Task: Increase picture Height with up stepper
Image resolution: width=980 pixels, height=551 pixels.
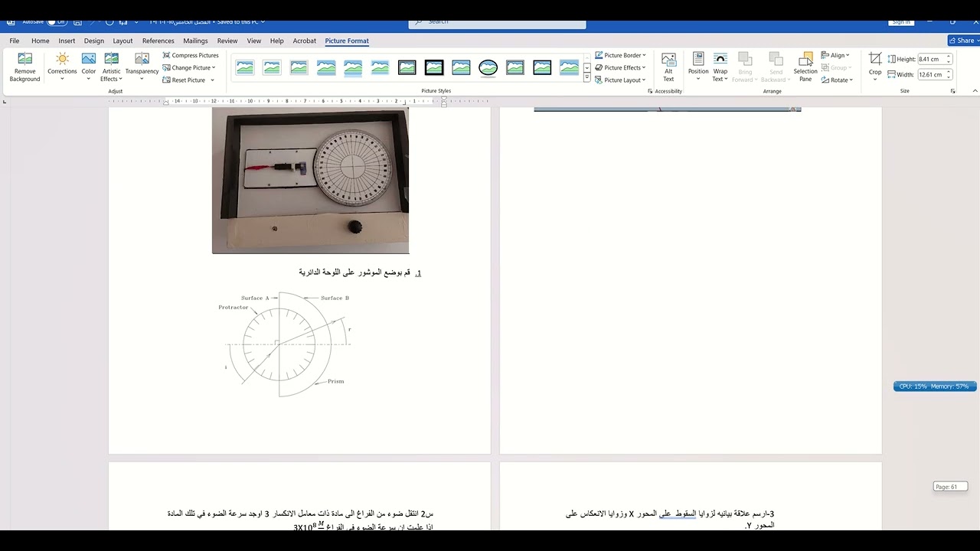Action: point(949,57)
